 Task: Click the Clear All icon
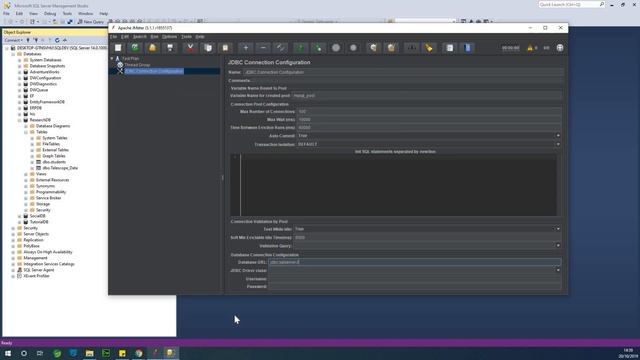point(391,48)
